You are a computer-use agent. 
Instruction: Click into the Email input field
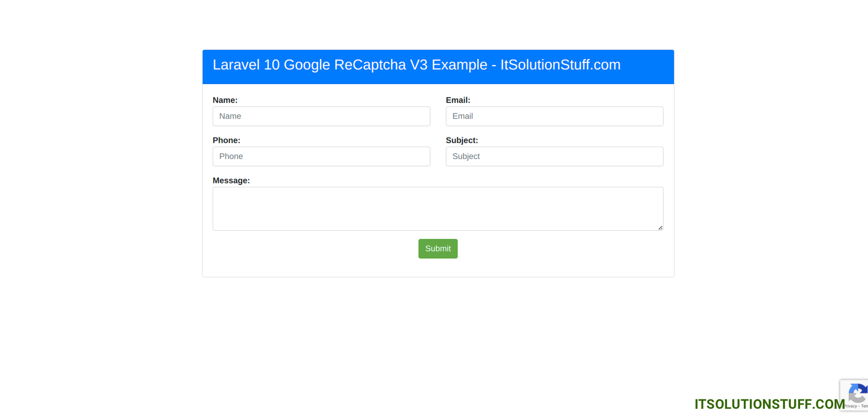[554, 116]
